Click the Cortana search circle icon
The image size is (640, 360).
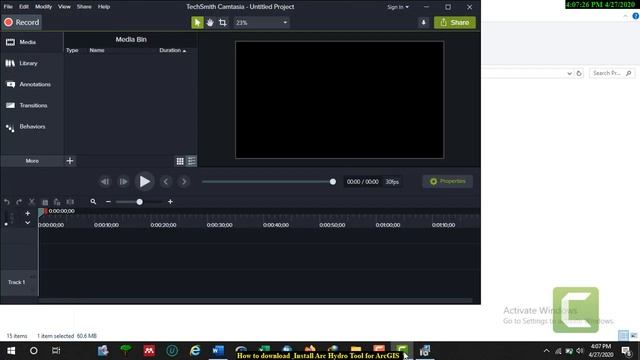pos(34,351)
